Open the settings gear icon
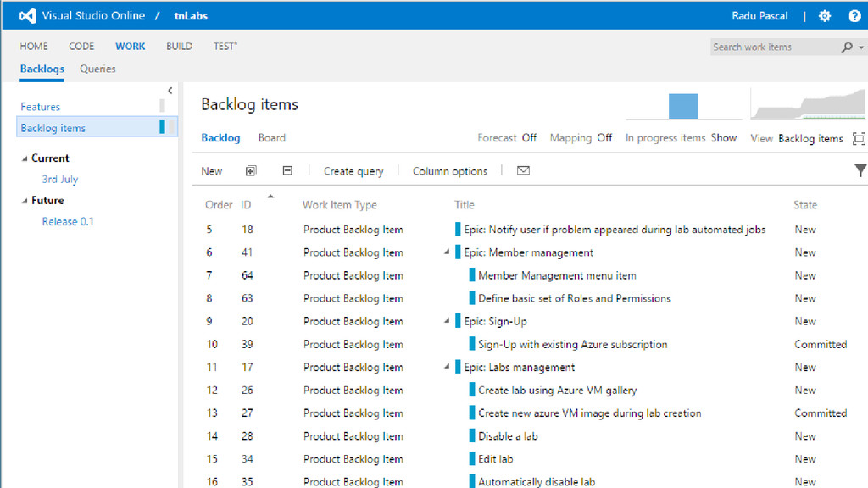The width and height of the screenshot is (868, 488). coord(825,16)
